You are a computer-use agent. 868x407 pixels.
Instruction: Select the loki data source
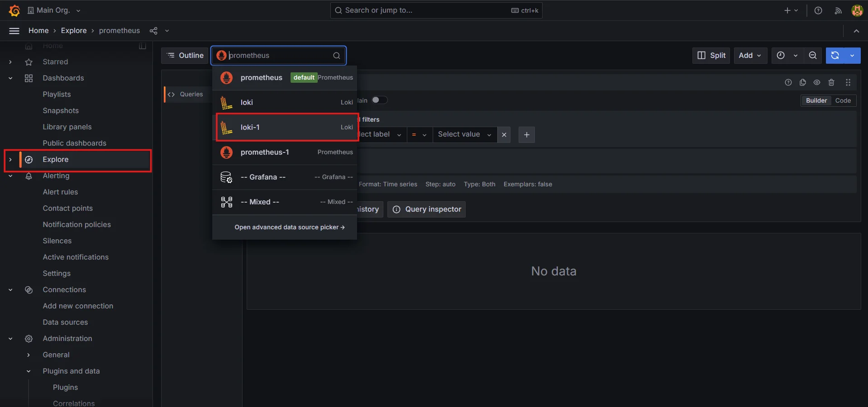(285, 103)
